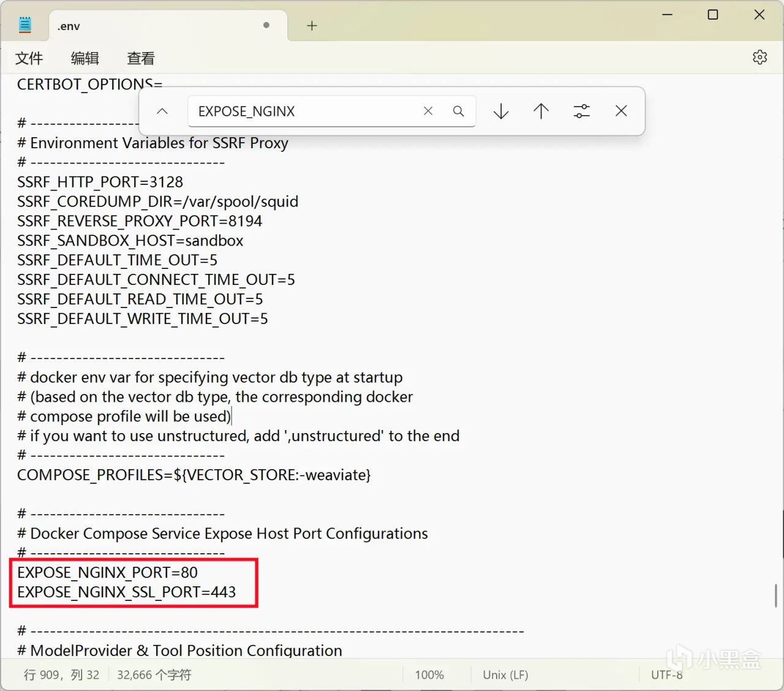Click the Notepad app icon in title bar

coord(25,25)
